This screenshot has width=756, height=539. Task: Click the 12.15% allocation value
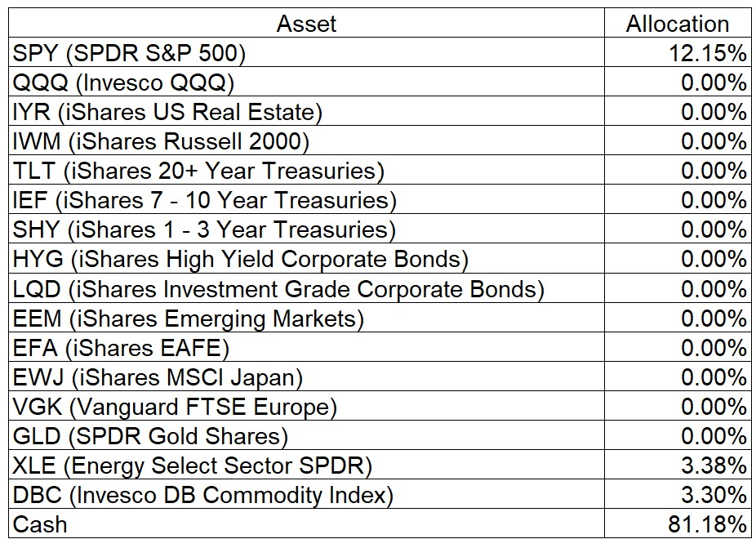pyautogui.click(x=707, y=54)
